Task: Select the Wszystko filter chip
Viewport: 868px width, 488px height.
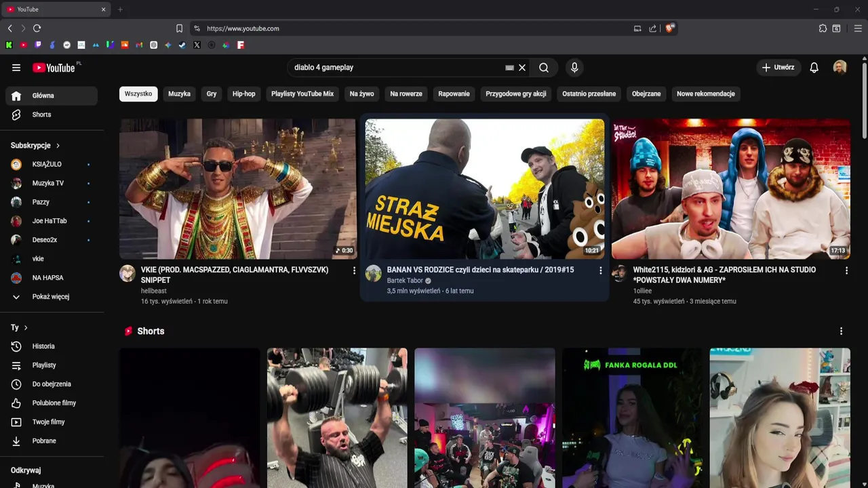Action: [x=138, y=94]
